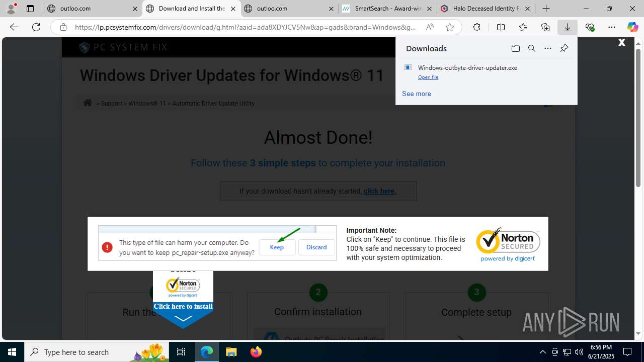Viewport: 644px width, 362px height.
Task: Open Windows® 11 breadcrumb link
Action: 147,104
